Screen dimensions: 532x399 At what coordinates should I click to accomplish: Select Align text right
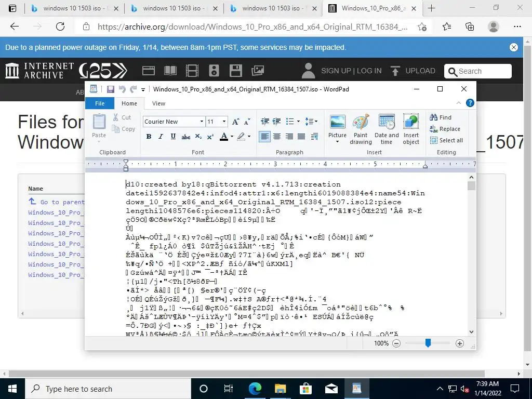pyautogui.click(x=289, y=137)
